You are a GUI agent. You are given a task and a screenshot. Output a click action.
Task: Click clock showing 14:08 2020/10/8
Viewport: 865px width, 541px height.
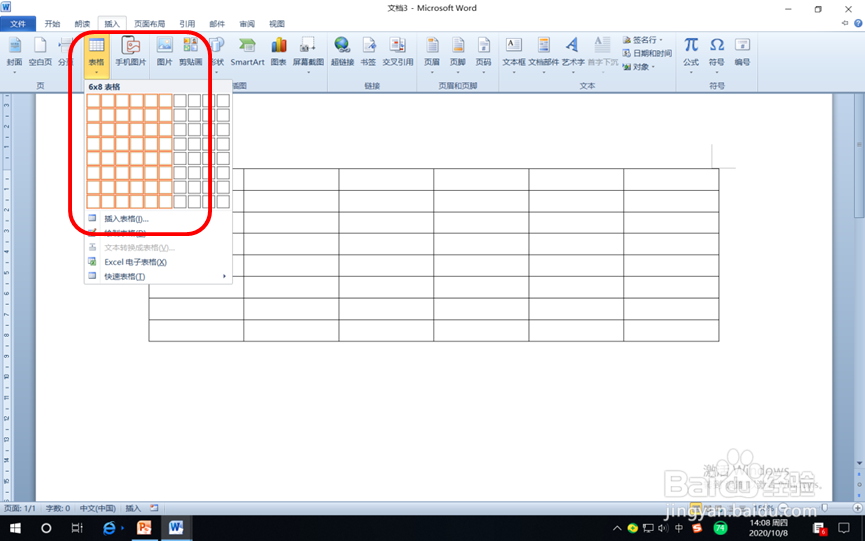click(x=768, y=528)
